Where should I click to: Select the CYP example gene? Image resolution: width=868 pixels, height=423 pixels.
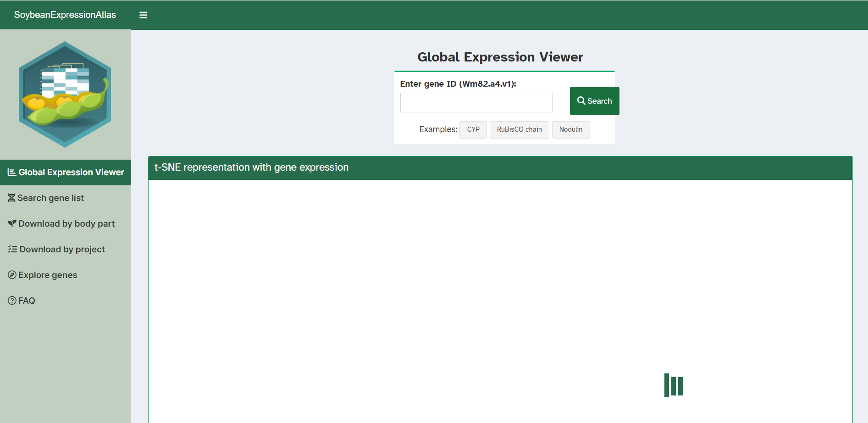tap(473, 129)
